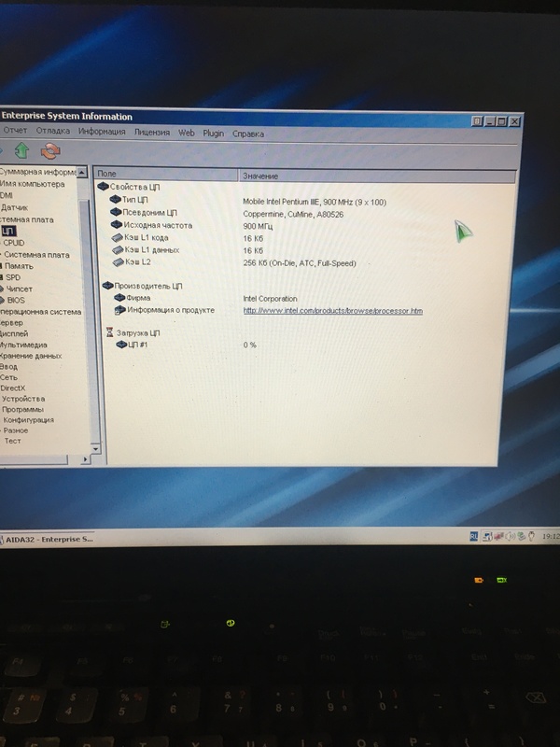The height and width of the screenshot is (747, 560).
Task: Select Сеть in the sidebar tree
Action: click(8, 377)
